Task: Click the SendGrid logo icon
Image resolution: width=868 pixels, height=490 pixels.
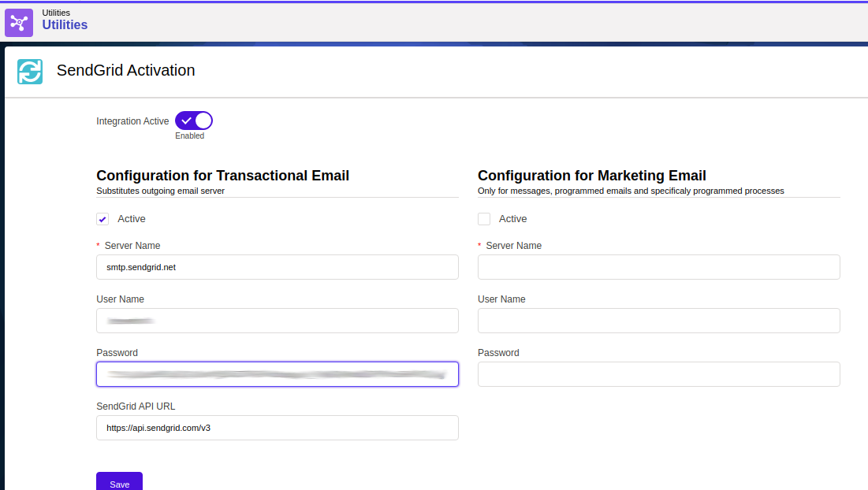Action: click(30, 72)
